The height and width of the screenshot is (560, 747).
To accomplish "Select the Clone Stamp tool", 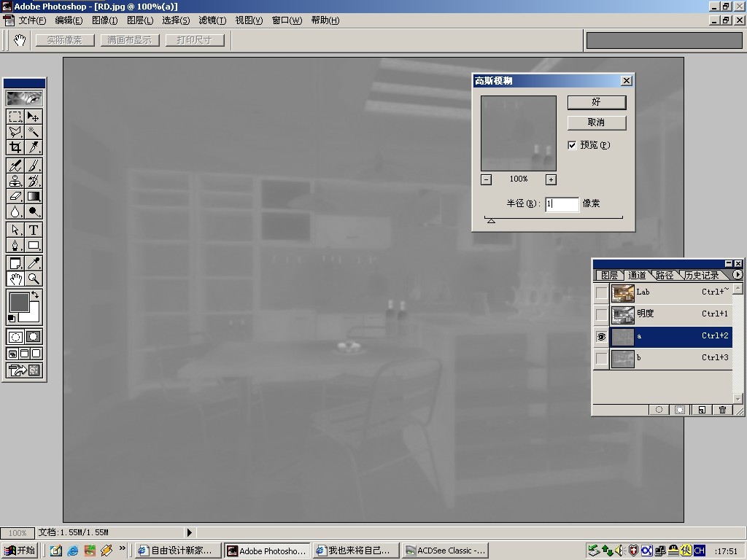I will [15, 181].
